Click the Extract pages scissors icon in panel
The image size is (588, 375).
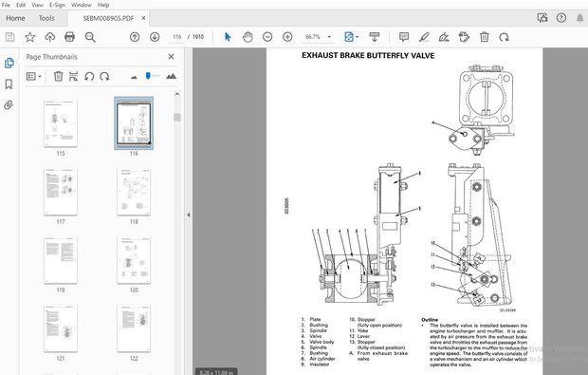(74, 76)
